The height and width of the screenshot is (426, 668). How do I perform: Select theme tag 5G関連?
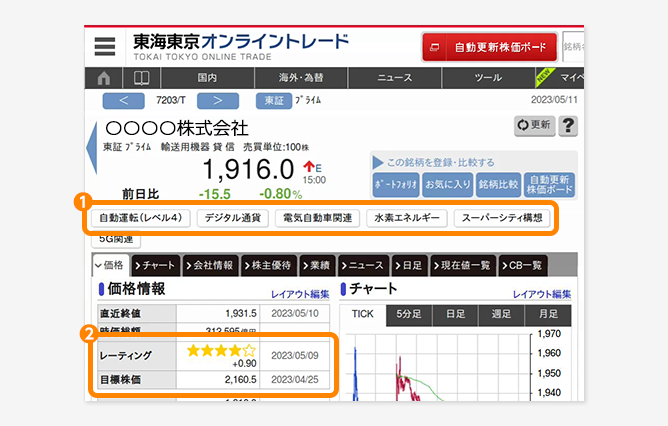116,240
